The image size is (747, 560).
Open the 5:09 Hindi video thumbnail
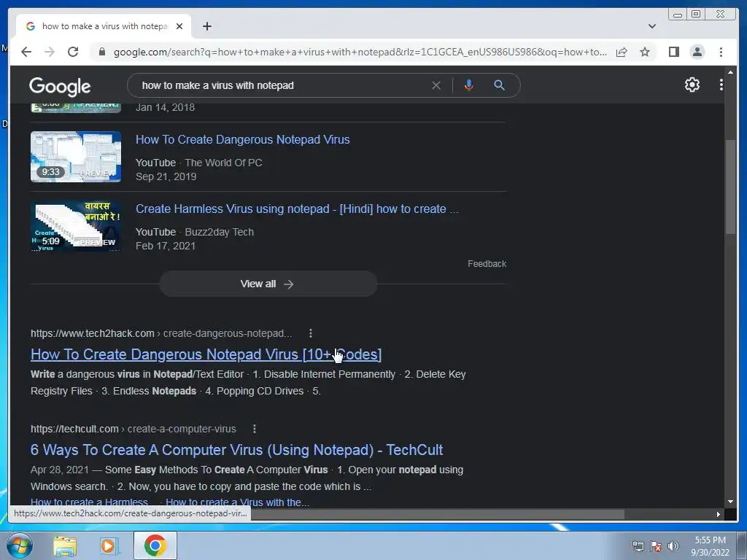point(76,226)
